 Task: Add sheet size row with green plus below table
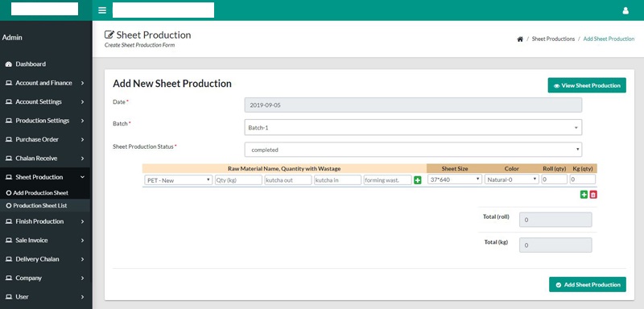(584, 195)
